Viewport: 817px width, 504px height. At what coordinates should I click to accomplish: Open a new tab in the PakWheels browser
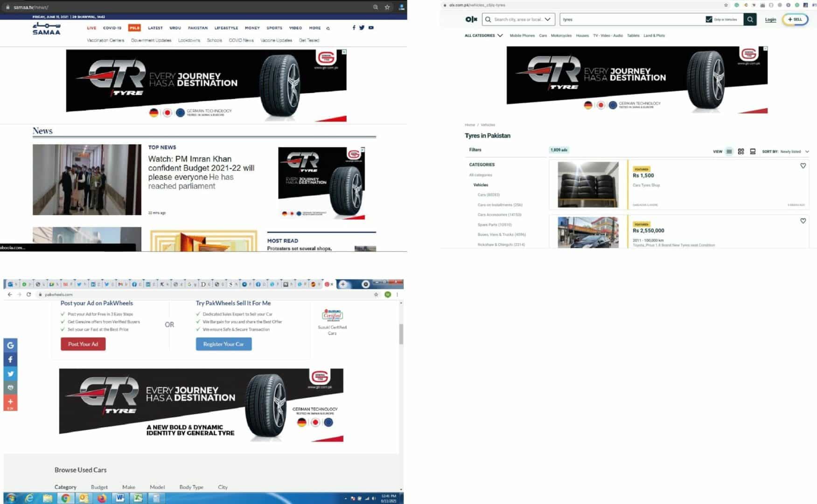tap(343, 284)
